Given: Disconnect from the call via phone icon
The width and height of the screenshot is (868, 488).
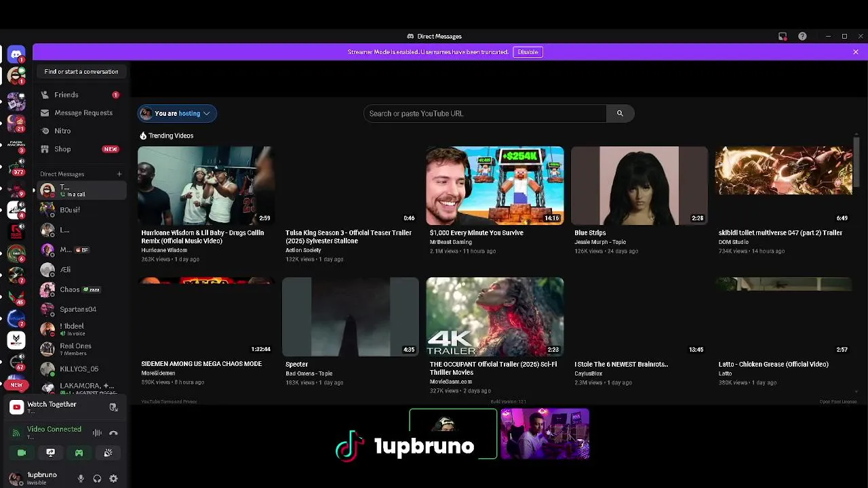Looking at the screenshot, I should [x=113, y=433].
